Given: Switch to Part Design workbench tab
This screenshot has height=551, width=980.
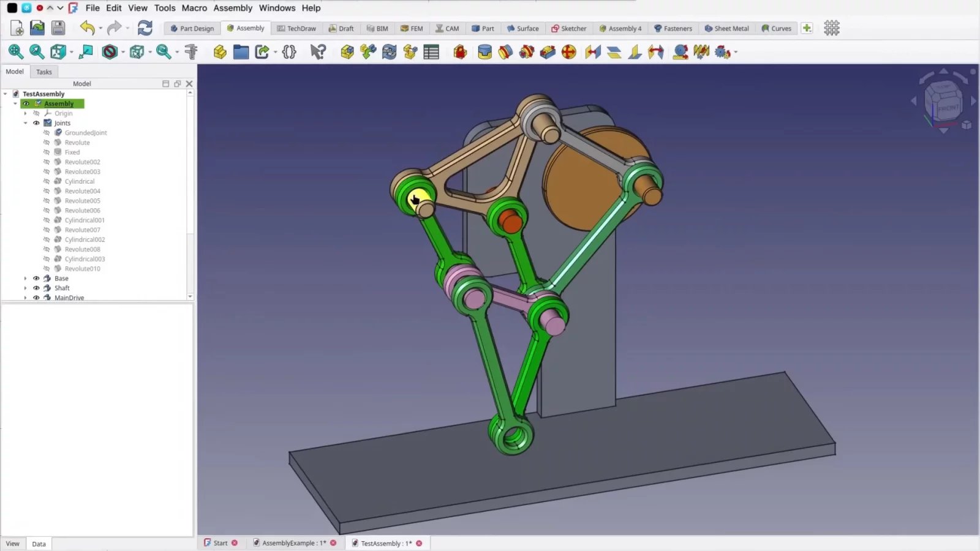Looking at the screenshot, I should pyautogui.click(x=192, y=28).
